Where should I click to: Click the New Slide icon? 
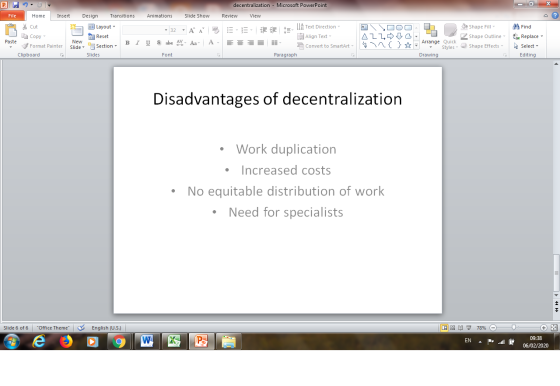pos(77,31)
